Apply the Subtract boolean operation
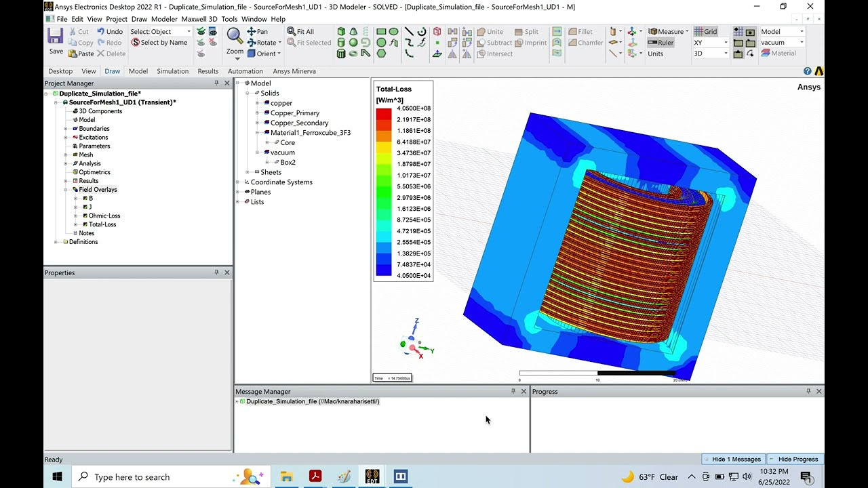Image resolution: width=868 pixels, height=488 pixels. coord(500,42)
